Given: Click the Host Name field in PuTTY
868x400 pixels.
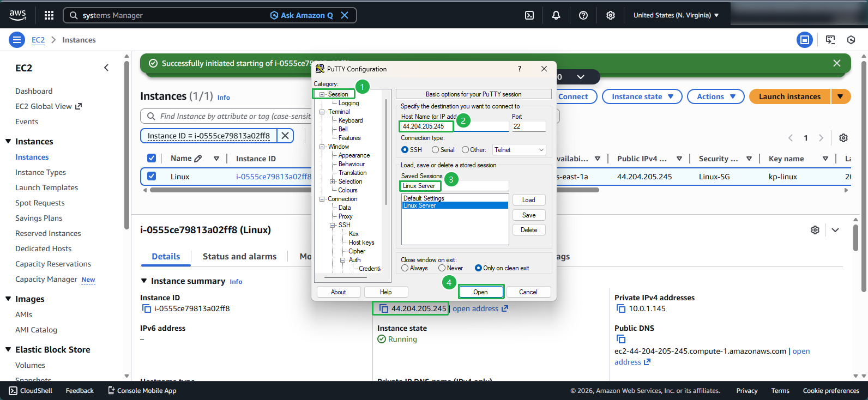Looking at the screenshot, I should (x=455, y=126).
